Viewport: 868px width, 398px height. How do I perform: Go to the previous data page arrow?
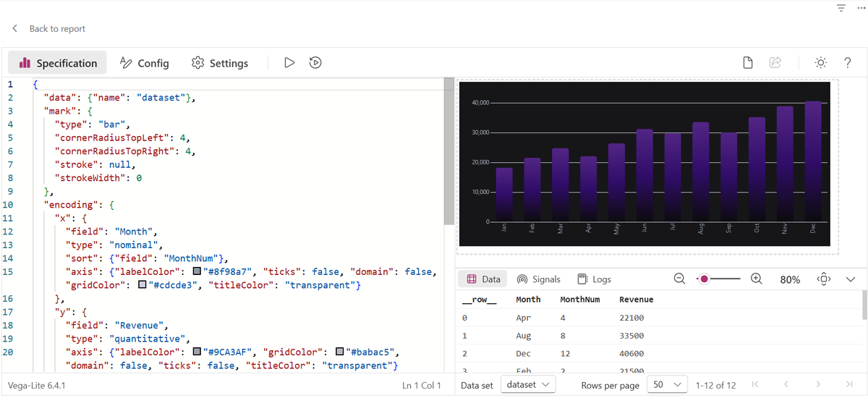(x=786, y=384)
